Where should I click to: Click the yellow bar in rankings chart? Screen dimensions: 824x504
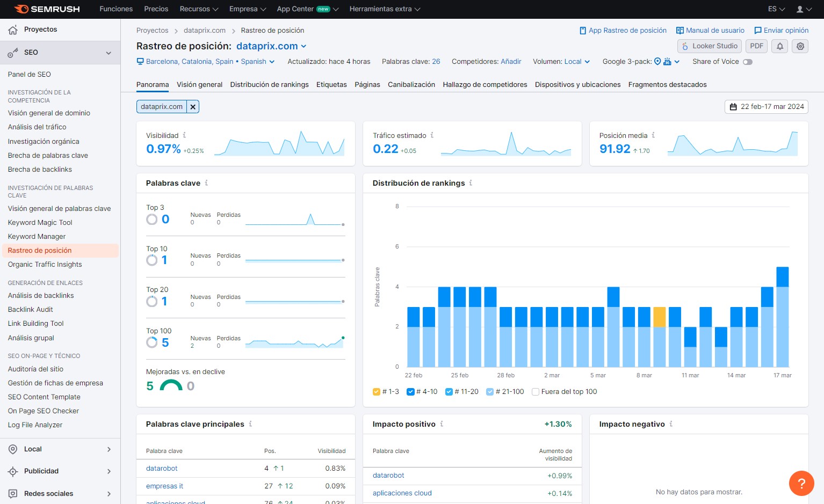click(x=659, y=317)
